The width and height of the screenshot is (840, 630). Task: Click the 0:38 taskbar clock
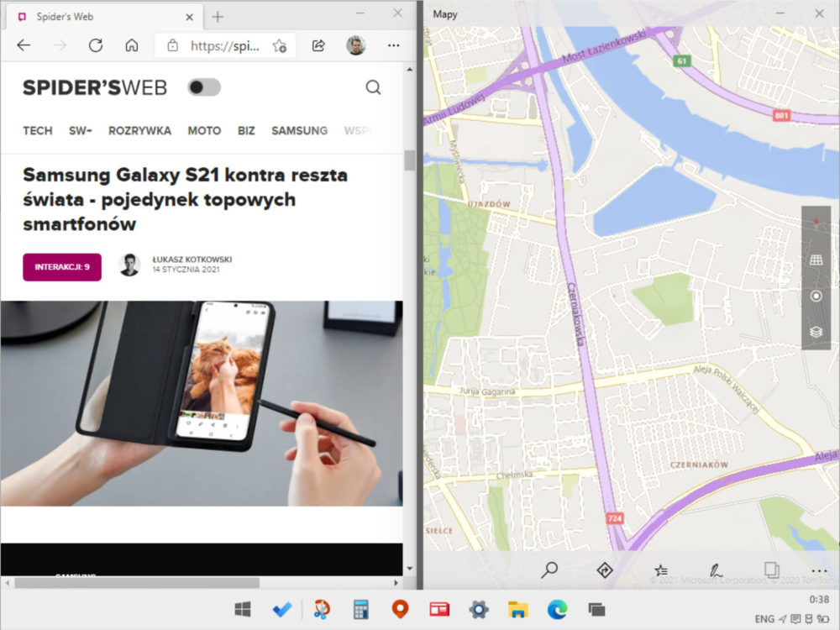pos(819,599)
